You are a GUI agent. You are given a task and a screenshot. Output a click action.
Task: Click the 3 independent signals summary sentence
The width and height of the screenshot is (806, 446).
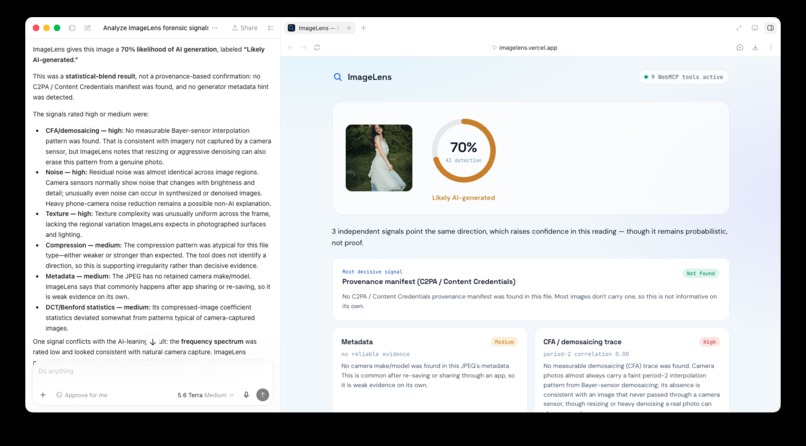529,237
